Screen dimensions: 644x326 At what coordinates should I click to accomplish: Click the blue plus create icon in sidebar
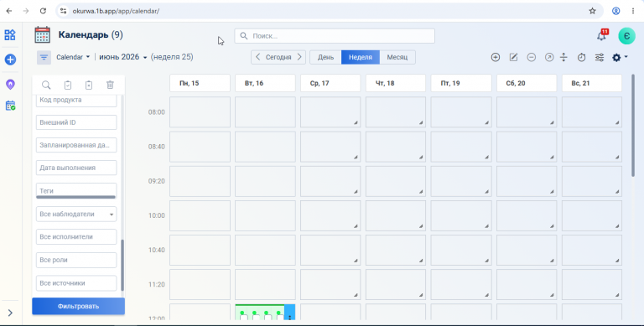[10, 60]
